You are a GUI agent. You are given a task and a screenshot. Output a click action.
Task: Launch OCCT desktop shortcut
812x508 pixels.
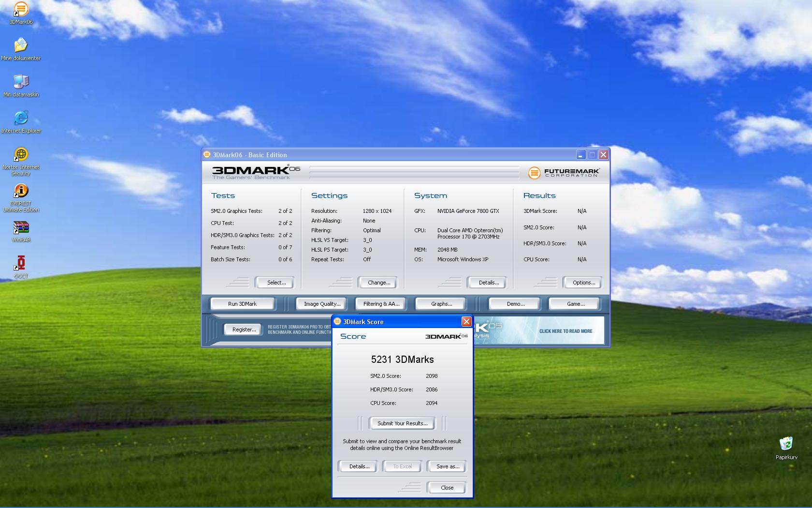point(21,268)
